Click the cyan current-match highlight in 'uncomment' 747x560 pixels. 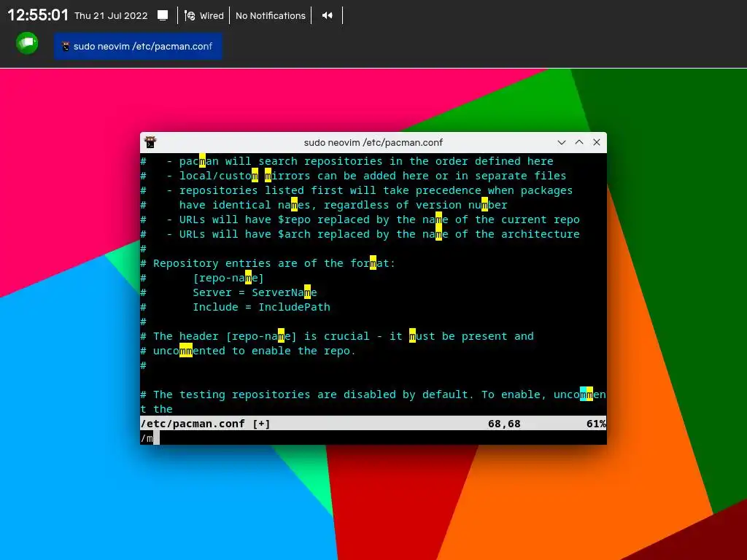click(x=583, y=394)
